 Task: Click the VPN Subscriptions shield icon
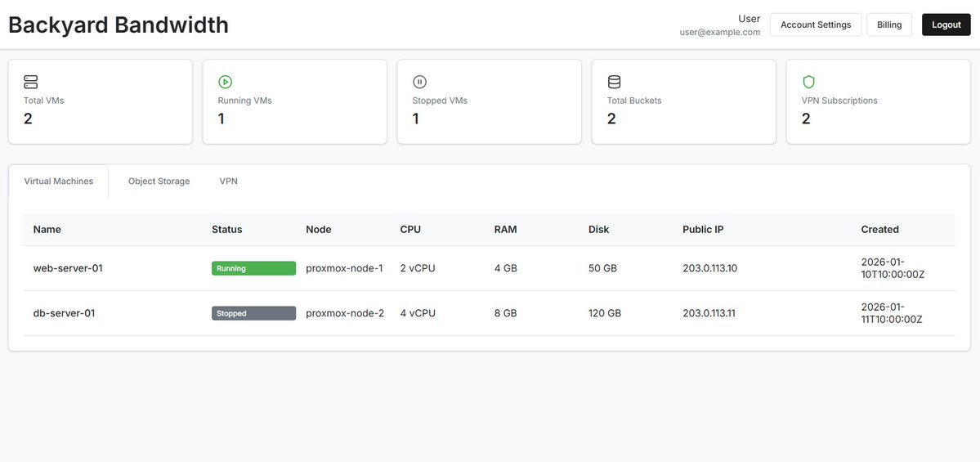(x=808, y=82)
